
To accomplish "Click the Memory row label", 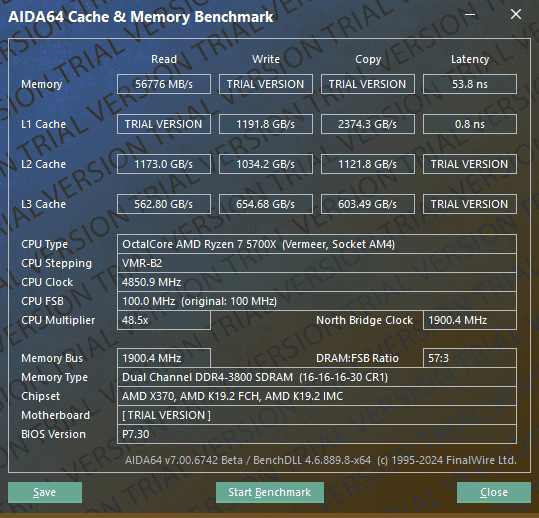I will (x=42, y=85).
